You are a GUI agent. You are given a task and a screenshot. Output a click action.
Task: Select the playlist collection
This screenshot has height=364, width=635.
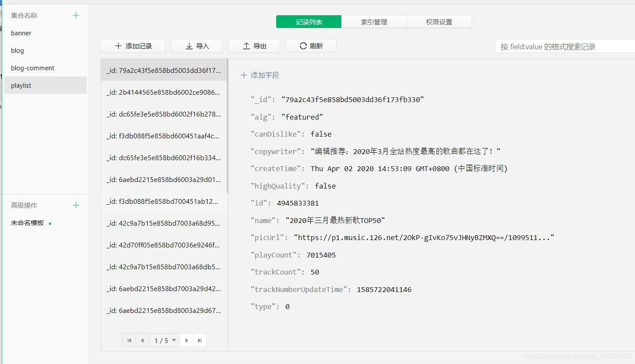coord(45,86)
